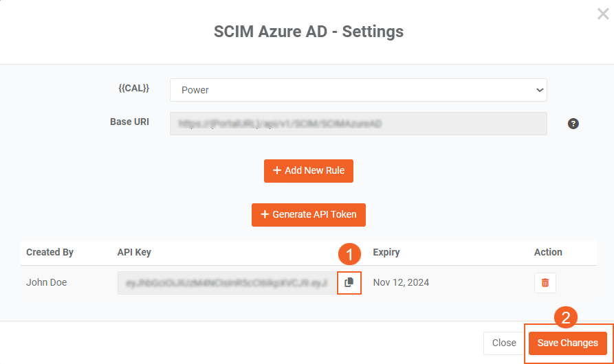Delete John Doe's API token
This screenshot has width=614, height=364.
click(x=545, y=282)
